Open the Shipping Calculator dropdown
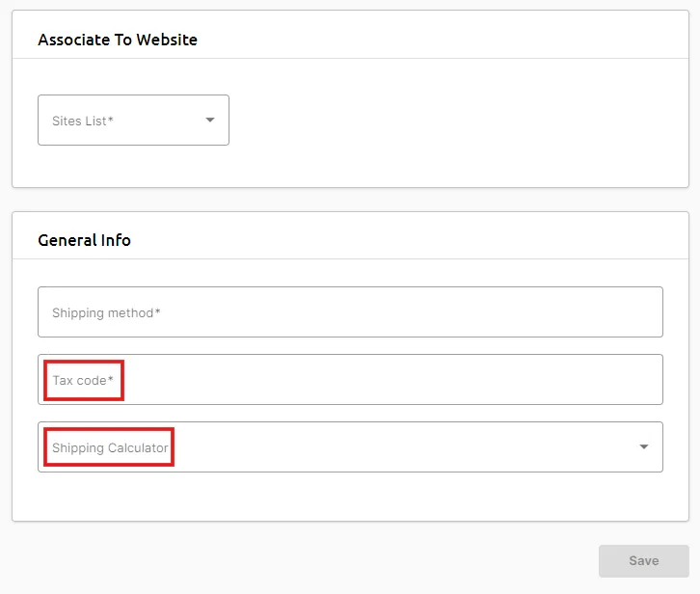 [350, 447]
